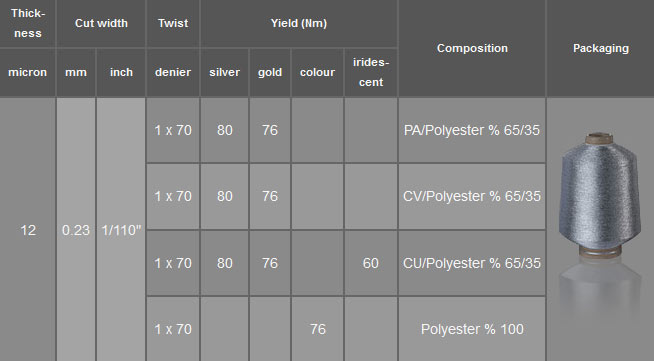Select the iridescent yield value 60

pyautogui.click(x=371, y=263)
